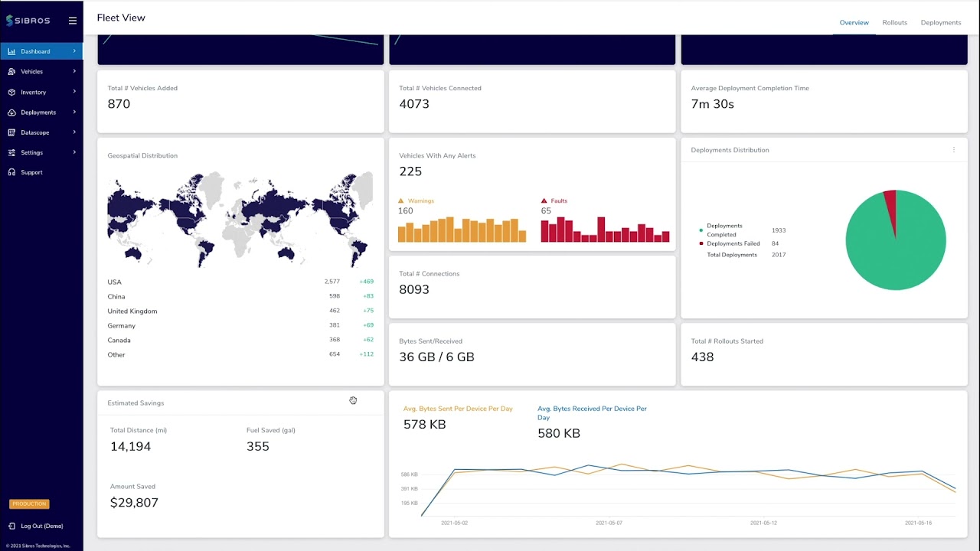Image resolution: width=980 pixels, height=551 pixels.
Task: Click the Sibros logo
Action: point(28,21)
